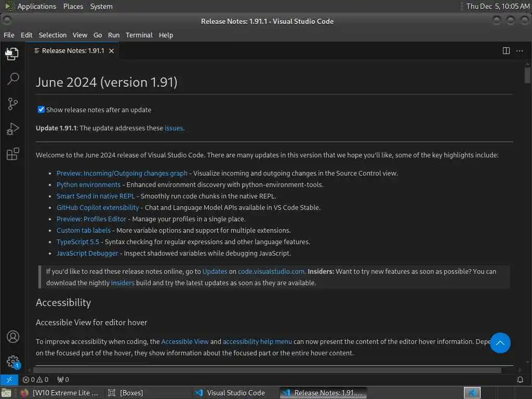The height and width of the screenshot is (399, 532).
Task: Select the Release Notes: 1.91.1 editor tab
Action: click(x=73, y=51)
